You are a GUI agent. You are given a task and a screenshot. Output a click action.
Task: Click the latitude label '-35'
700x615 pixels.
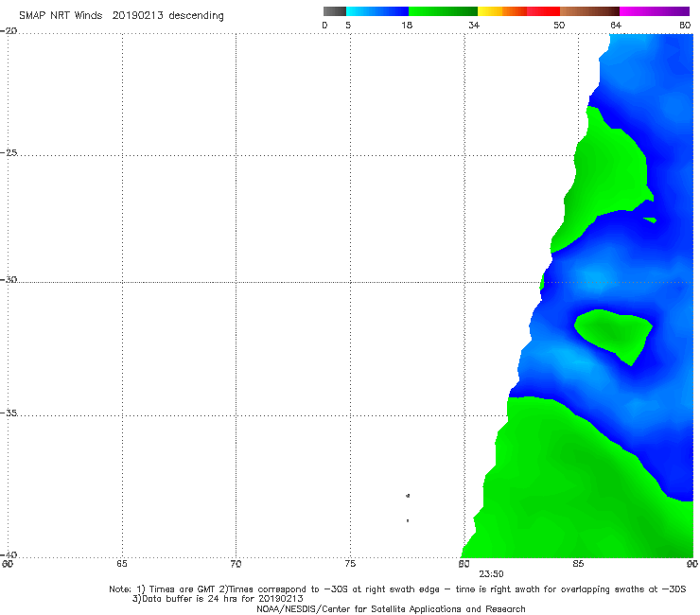[9, 413]
